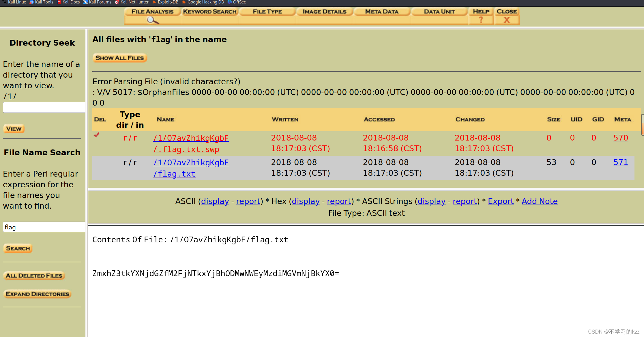Switch to Keyword Search tab

(210, 12)
